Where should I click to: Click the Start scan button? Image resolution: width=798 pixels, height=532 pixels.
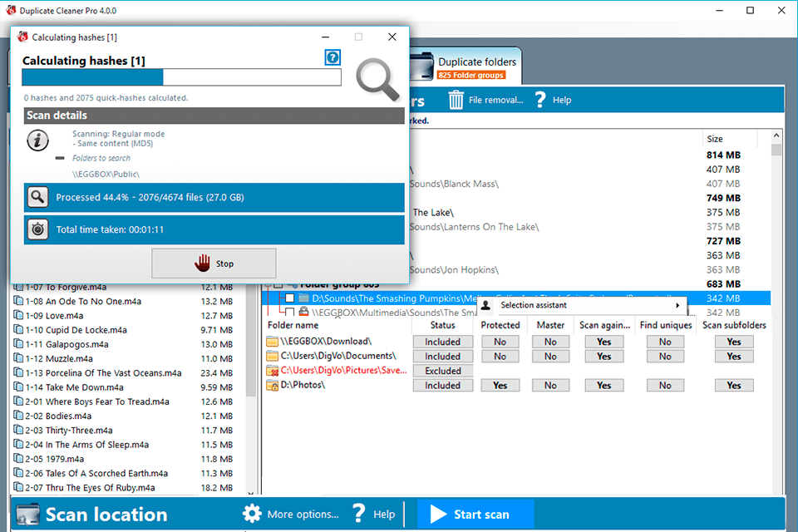pyautogui.click(x=475, y=514)
